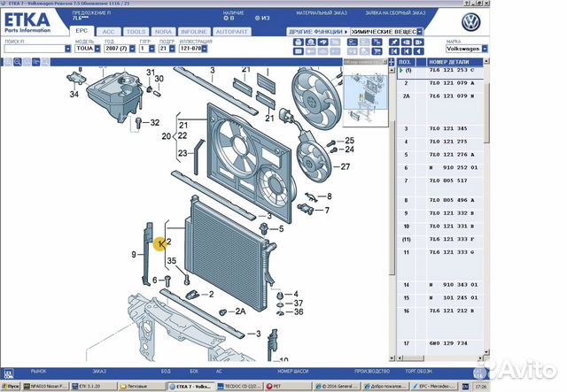The height and width of the screenshot is (392, 567).
Task: Open the illustration 121-070 dropdown
Action: click(205, 49)
